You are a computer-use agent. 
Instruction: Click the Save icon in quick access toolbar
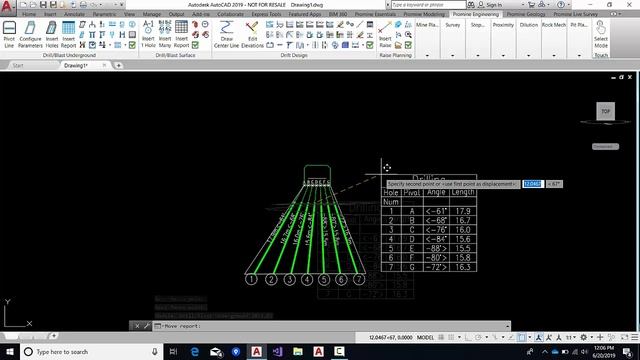click(x=43, y=5)
